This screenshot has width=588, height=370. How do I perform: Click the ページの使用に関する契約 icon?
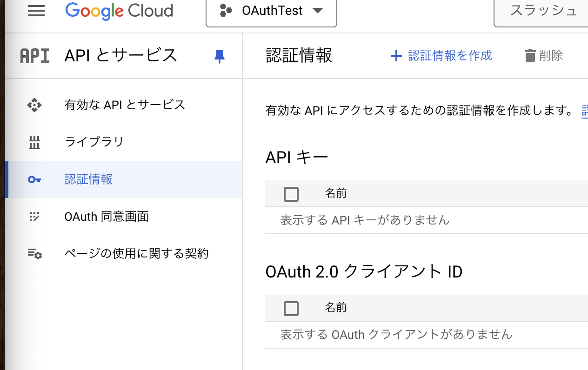pos(34,253)
